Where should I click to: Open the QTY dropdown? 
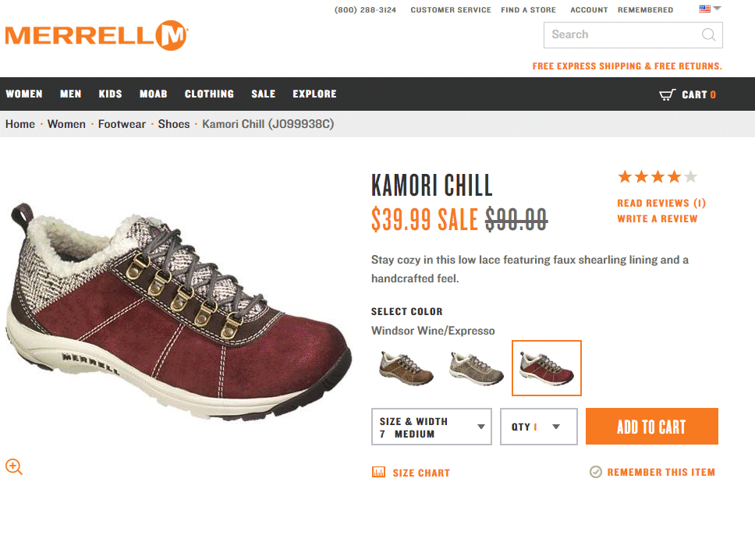pos(538,427)
